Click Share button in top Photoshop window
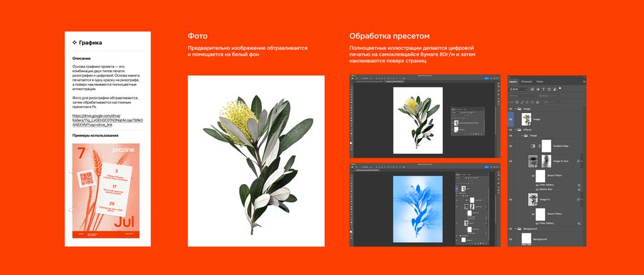The image size is (644, 275). [x=487, y=78]
